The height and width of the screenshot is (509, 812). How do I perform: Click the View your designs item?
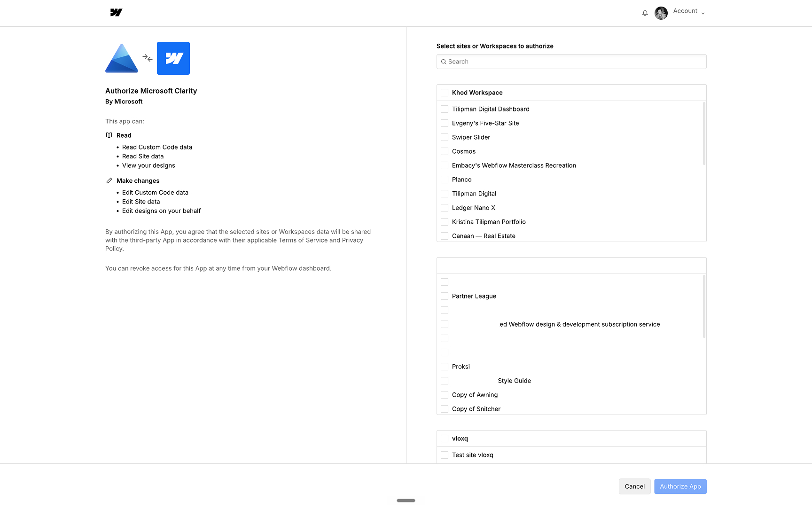[148, 165]
